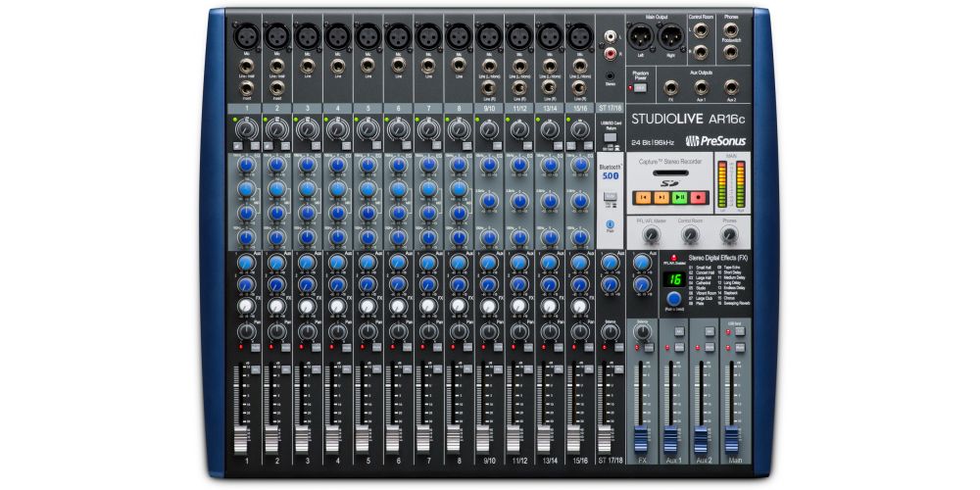
Task: Click channel 2 Insert jack
Action: [x=277, y=88]
